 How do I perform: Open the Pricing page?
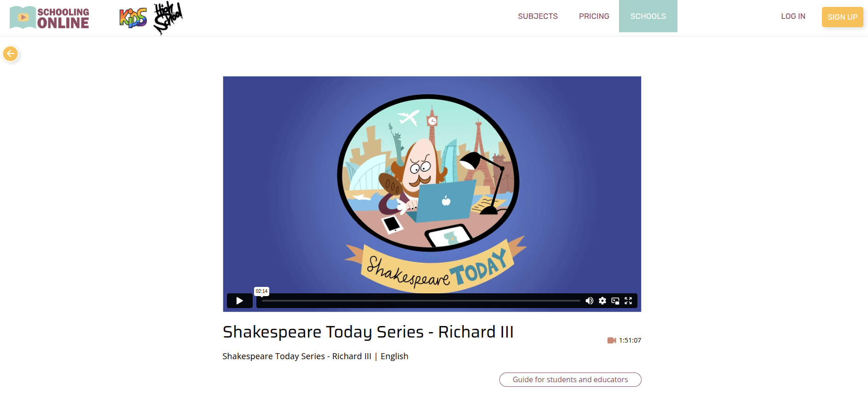pos(594,16)
